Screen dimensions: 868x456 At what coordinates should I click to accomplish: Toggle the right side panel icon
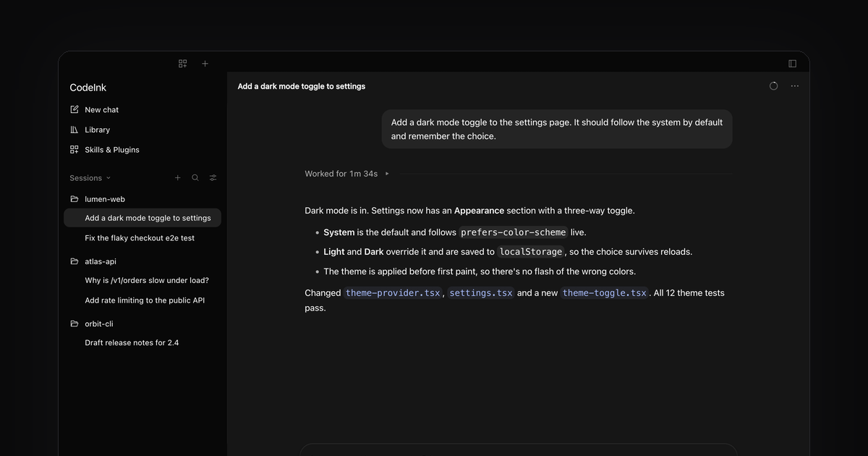[793, 64]
